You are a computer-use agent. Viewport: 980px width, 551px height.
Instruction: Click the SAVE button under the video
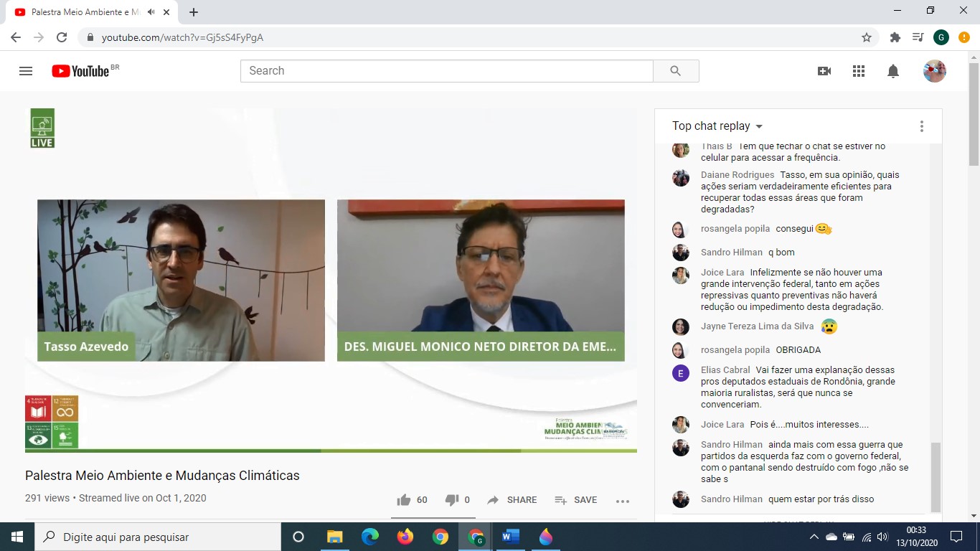576,500
